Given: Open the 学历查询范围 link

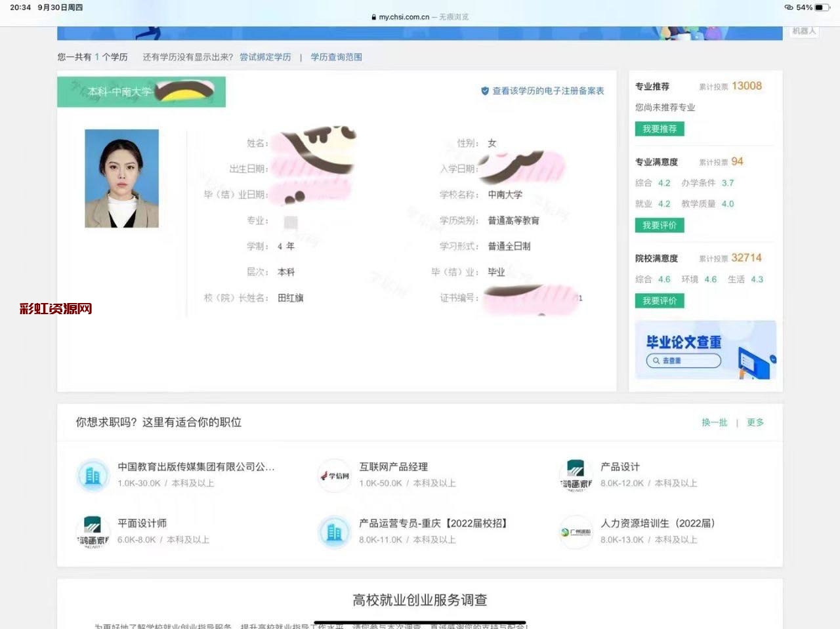Looking at the screenshot, I should tap(336, 57).
